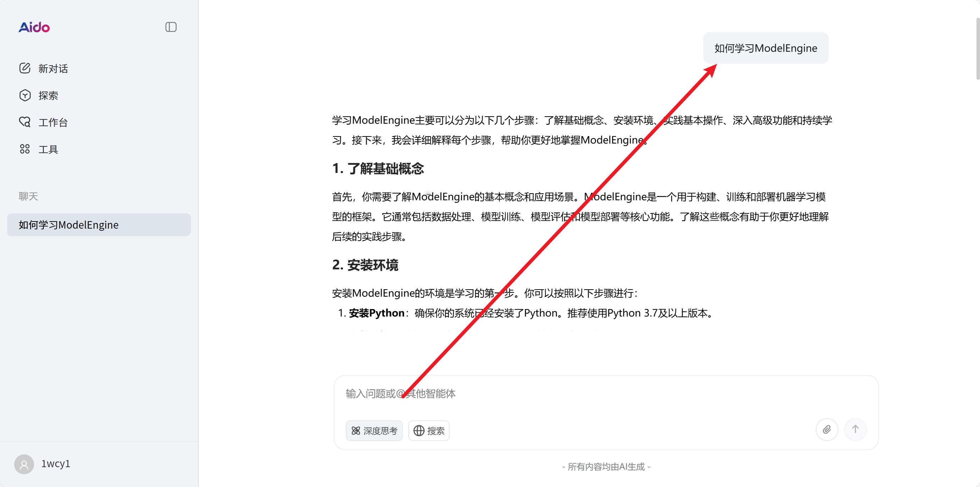
Task: Click the send arrow icon
Action: click(x=855, y=430)
